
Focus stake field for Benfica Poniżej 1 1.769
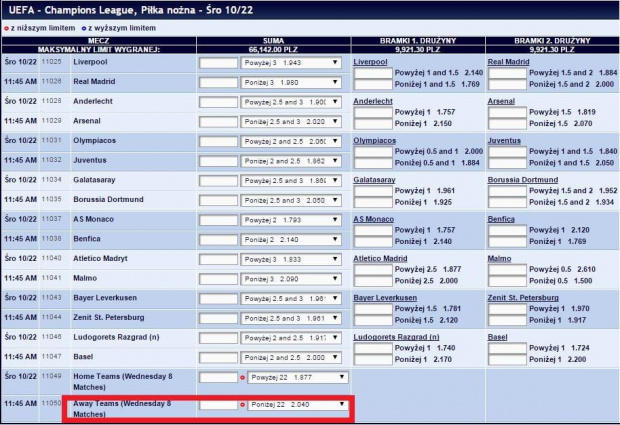tap(507, 242)
